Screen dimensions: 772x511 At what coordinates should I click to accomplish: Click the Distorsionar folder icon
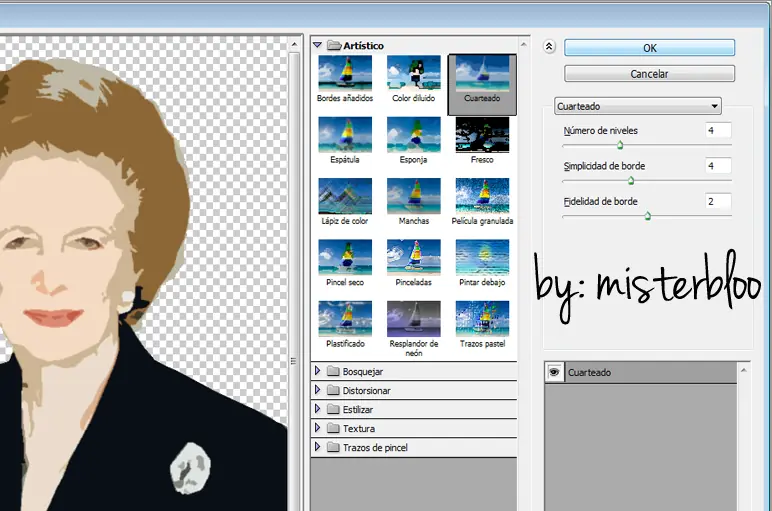333,390
